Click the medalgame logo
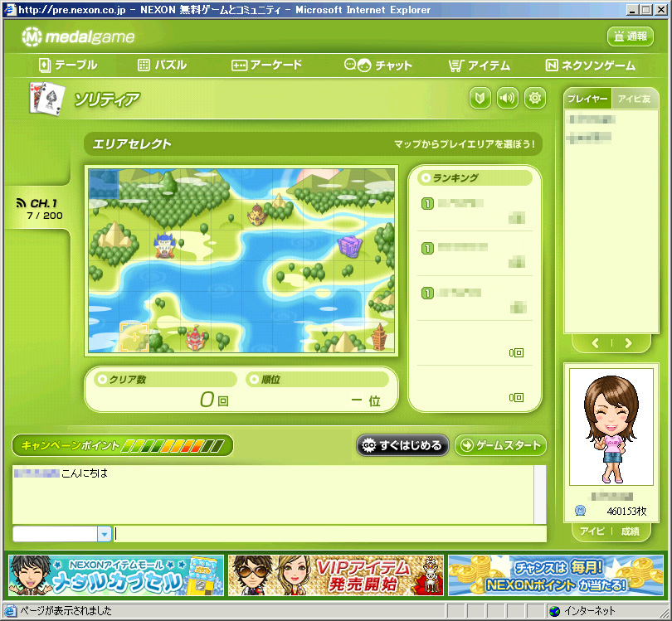672x621 pixels. [78, 36]
